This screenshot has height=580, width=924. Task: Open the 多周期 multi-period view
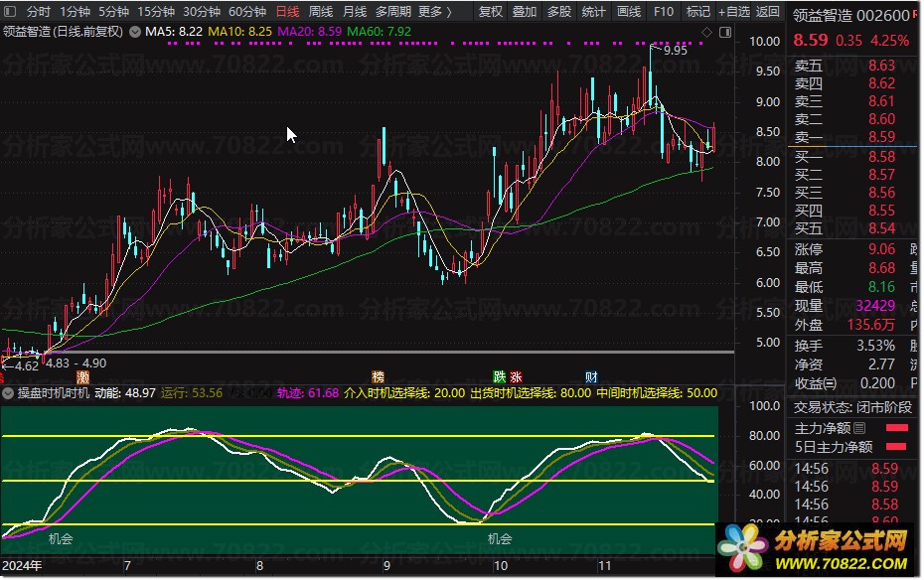(x=393, y=11)
